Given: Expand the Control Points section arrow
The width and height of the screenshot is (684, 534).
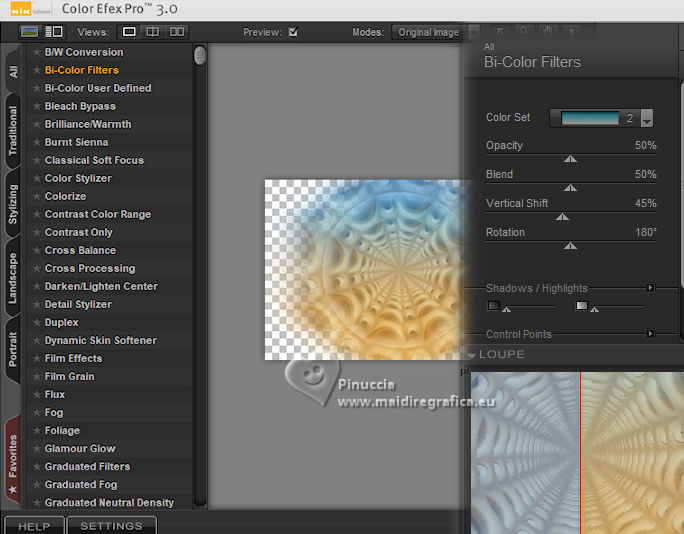Looking at the screenshot, I should [650, 334].
